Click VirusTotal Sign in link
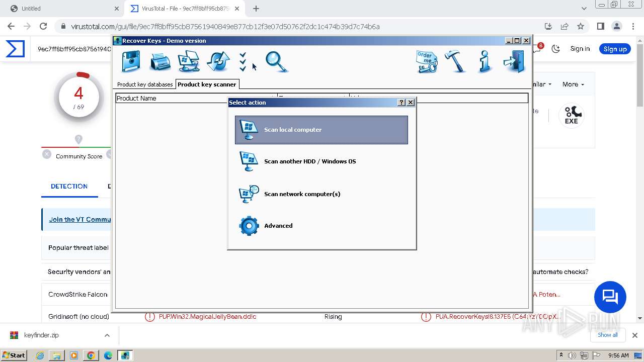This screenshot has width=644, height=362. click(580, 49)
